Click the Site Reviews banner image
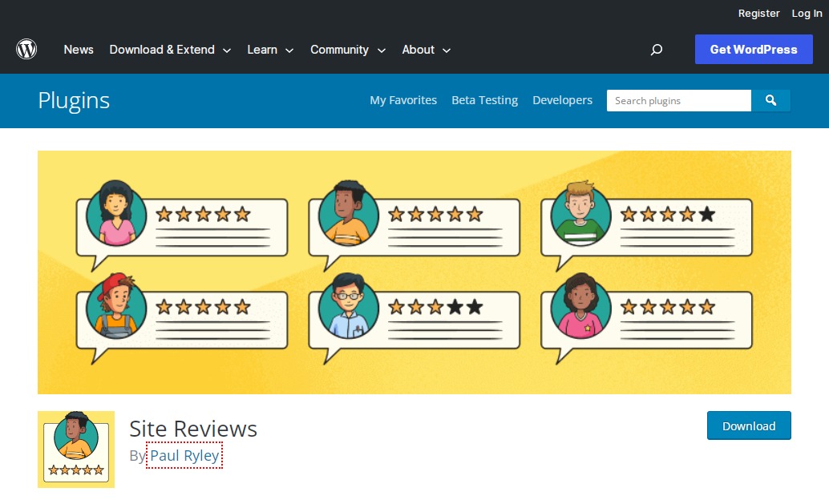Viewport: 829px width, 504px height. [x=414, y=272]
